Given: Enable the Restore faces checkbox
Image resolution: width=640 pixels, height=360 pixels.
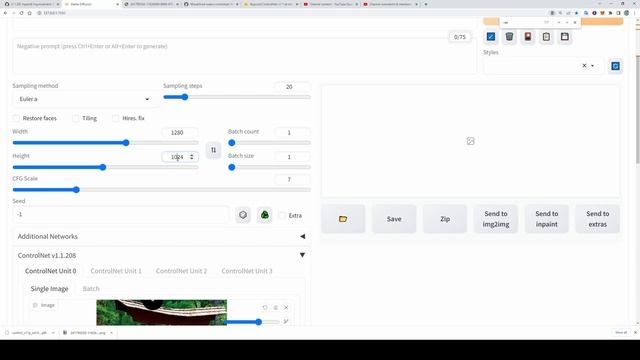Looking at the screenshot, I should point(16,118).
